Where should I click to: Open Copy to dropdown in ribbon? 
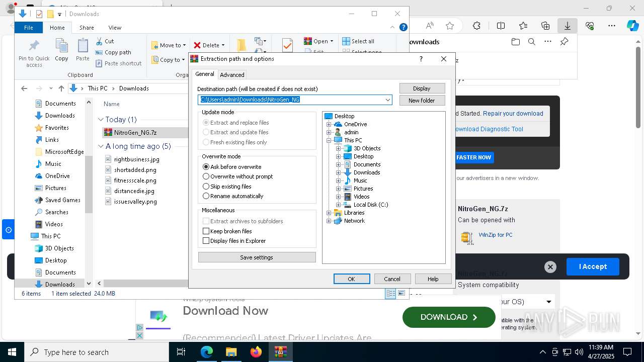click(x=168, y=60)
